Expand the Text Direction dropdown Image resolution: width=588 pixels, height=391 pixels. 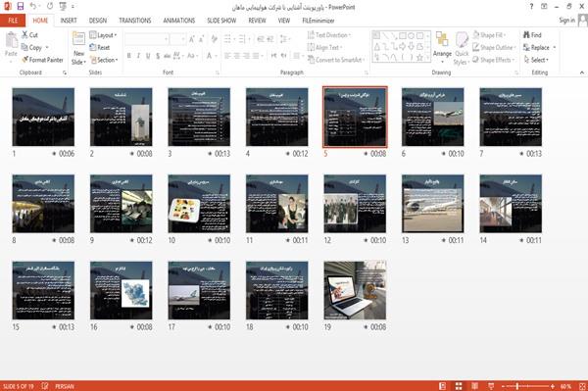329,35
